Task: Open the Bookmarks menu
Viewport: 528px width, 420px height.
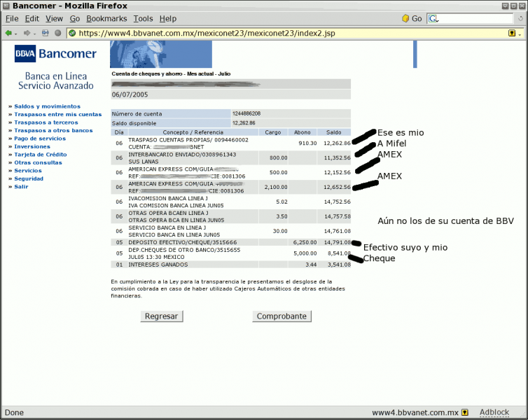Action: [106, 18]
